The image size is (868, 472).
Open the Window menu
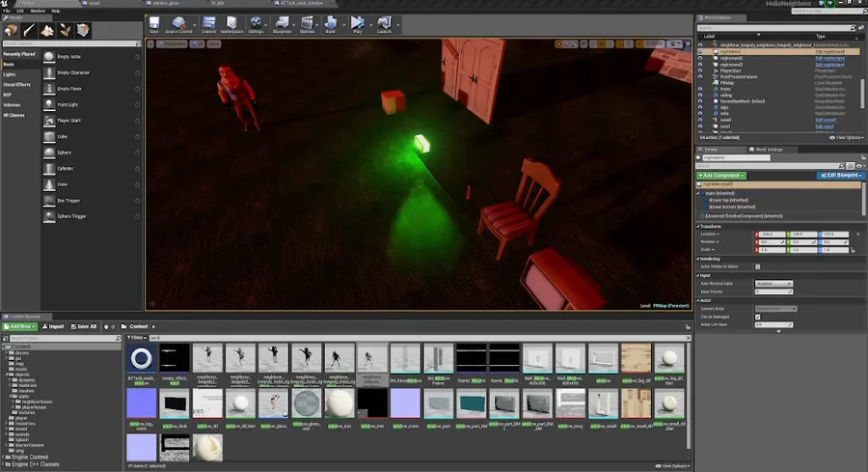pos(38,11)
